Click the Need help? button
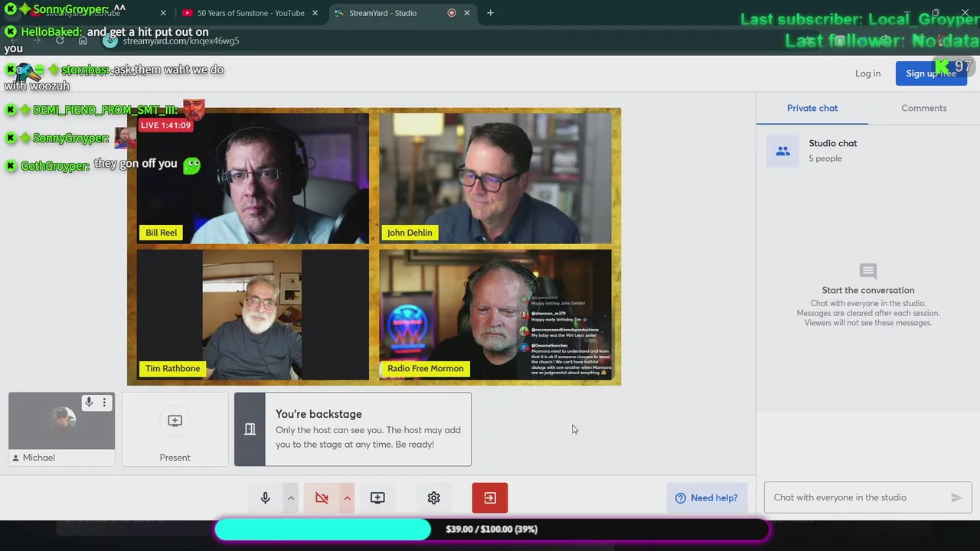 (706, 498)
